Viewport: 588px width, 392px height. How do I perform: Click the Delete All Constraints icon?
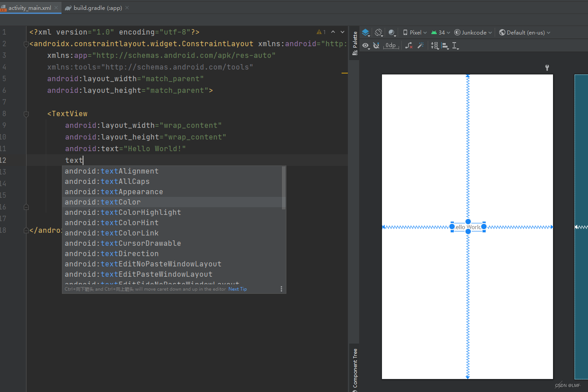[x=409, y=45]
